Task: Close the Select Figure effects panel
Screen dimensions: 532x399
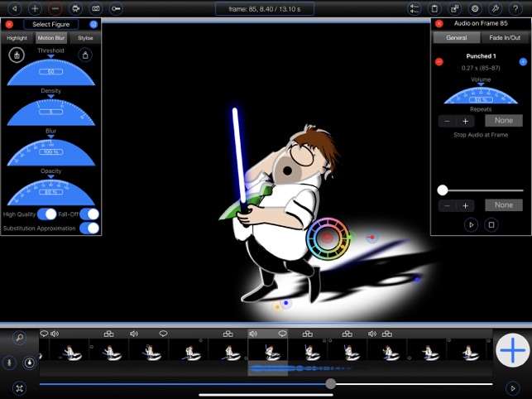Action: coord(9,24)
